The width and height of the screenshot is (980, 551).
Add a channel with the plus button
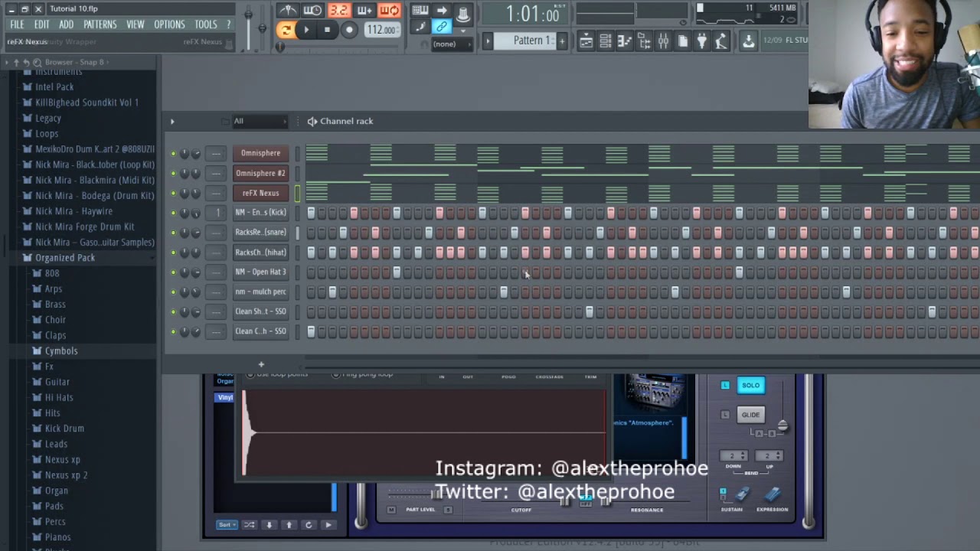[261, 364]
